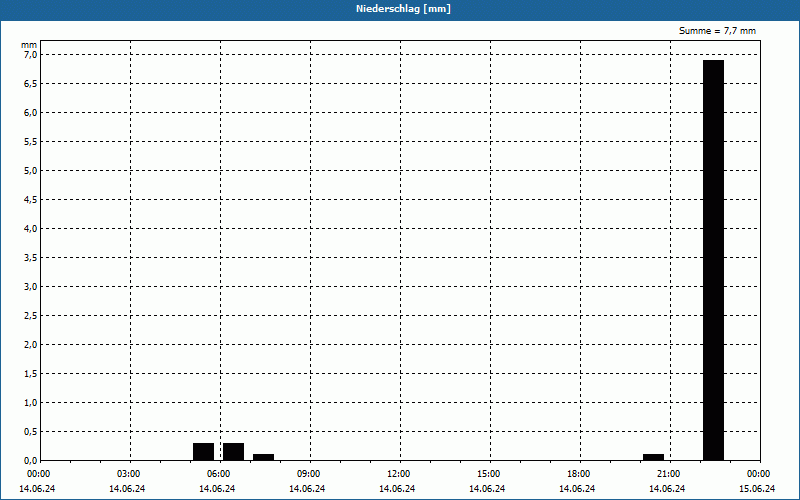Click the "5,0" y-axis value
Image resolution: width=800 pixels, height=500 pixels.
31,171
